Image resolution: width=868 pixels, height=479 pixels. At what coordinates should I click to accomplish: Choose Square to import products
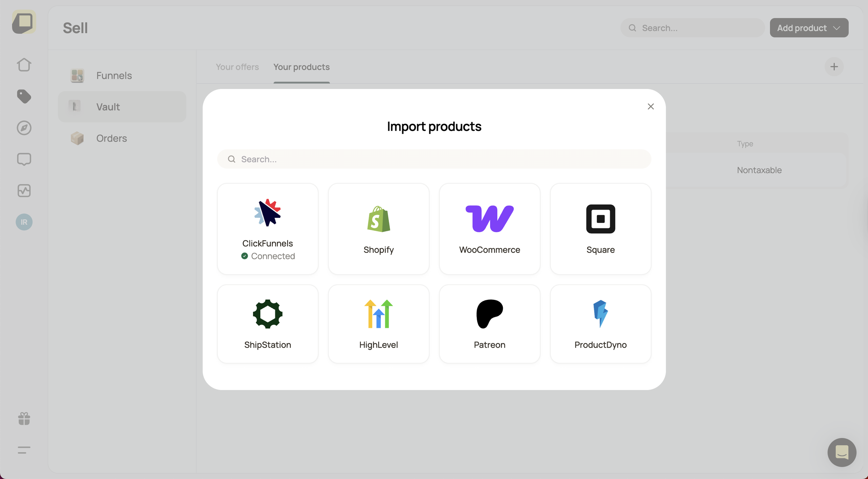click(x=600, y=229)
